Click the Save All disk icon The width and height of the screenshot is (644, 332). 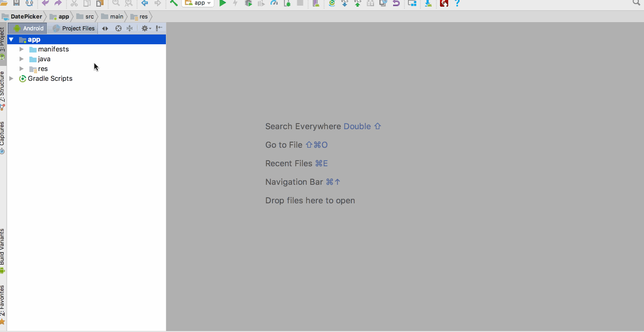[x=16, y=3]
